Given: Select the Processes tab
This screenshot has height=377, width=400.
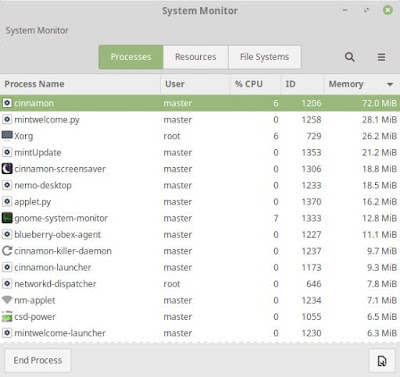Looking at the screenshot, I should [131, 57].
